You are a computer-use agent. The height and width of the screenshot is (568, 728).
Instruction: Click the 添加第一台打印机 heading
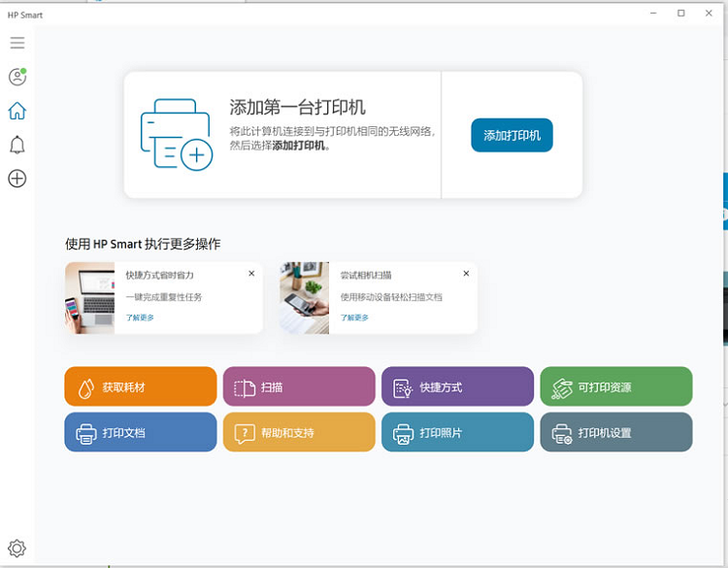[x=298, y=107]
